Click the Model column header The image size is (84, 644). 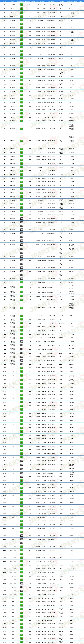point(13,1)
